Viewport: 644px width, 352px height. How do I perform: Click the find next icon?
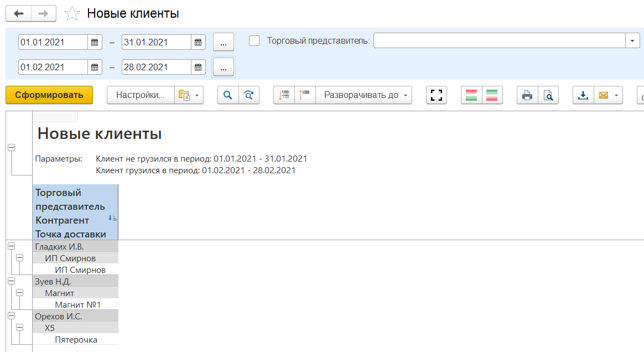(x=249, y=95)
